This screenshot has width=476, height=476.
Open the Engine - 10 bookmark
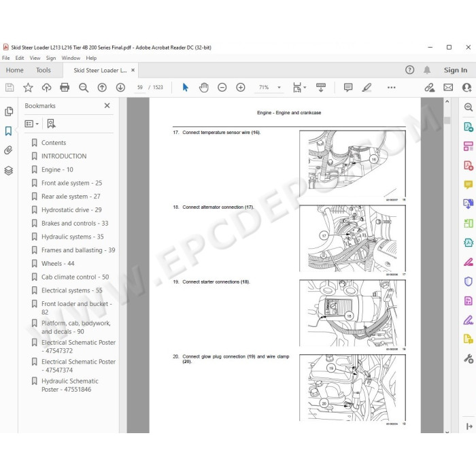(x=57, y=170)
